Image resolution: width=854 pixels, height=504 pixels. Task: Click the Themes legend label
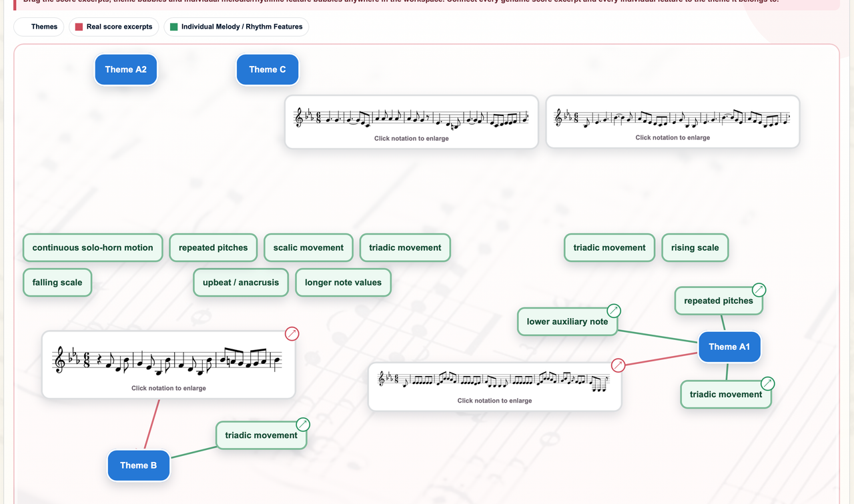tap(44, 27)
